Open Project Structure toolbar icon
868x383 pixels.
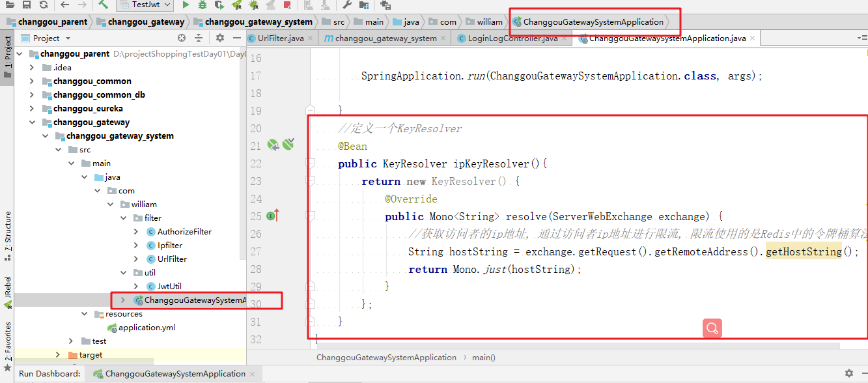tap(363, 5)
